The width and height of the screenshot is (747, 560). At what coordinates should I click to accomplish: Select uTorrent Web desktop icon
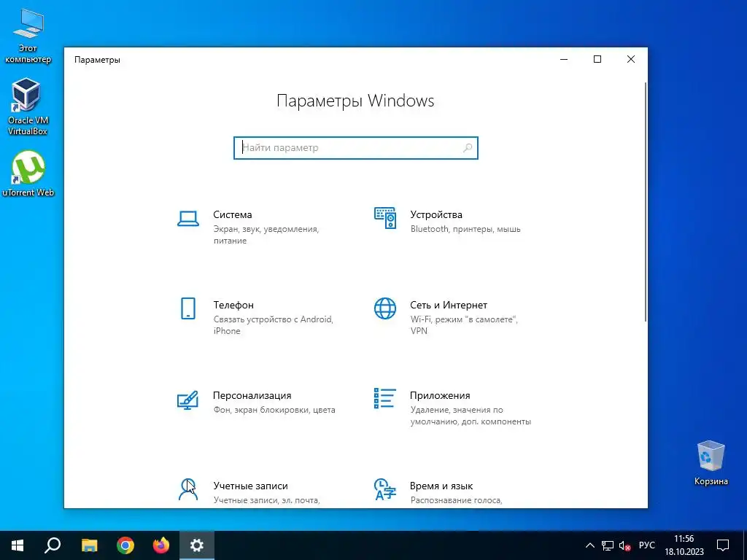pyautogui.click(x=28, y=174)
